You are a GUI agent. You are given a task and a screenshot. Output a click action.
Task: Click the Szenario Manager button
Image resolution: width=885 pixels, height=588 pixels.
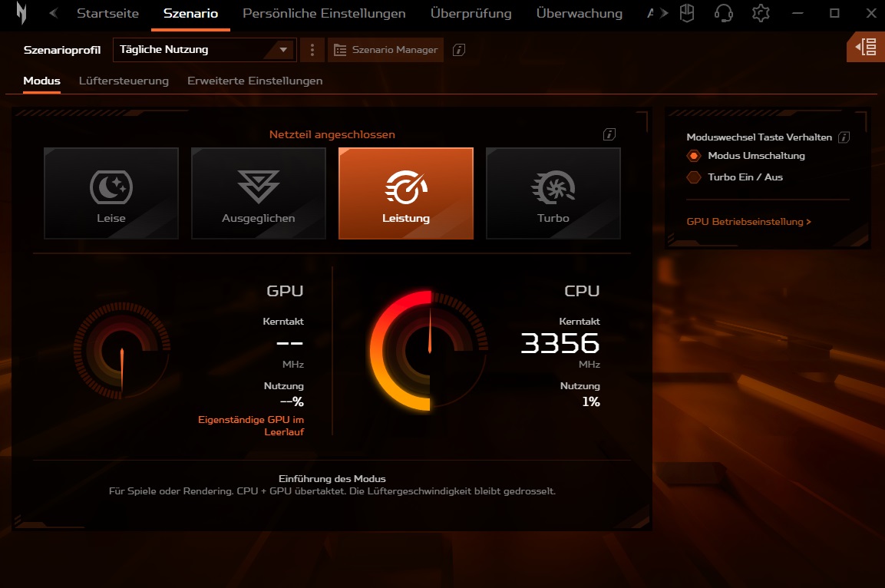pyautogui.click(x=386, y=50)
